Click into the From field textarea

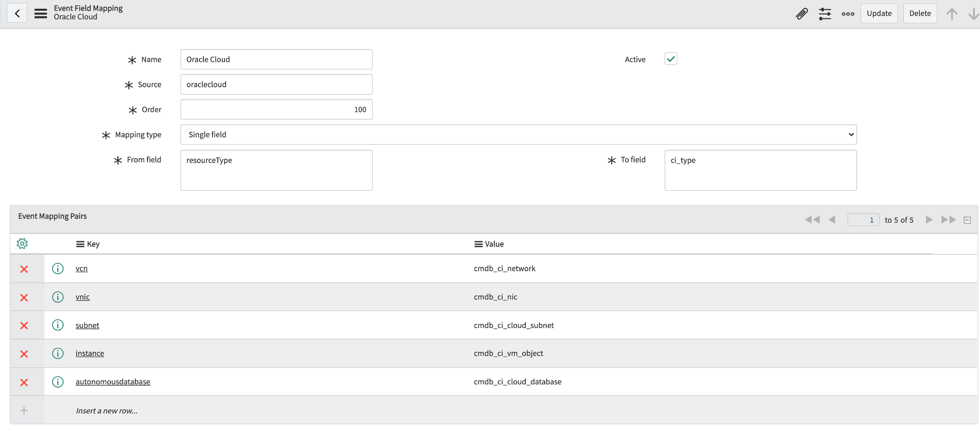tap(277, 170)
